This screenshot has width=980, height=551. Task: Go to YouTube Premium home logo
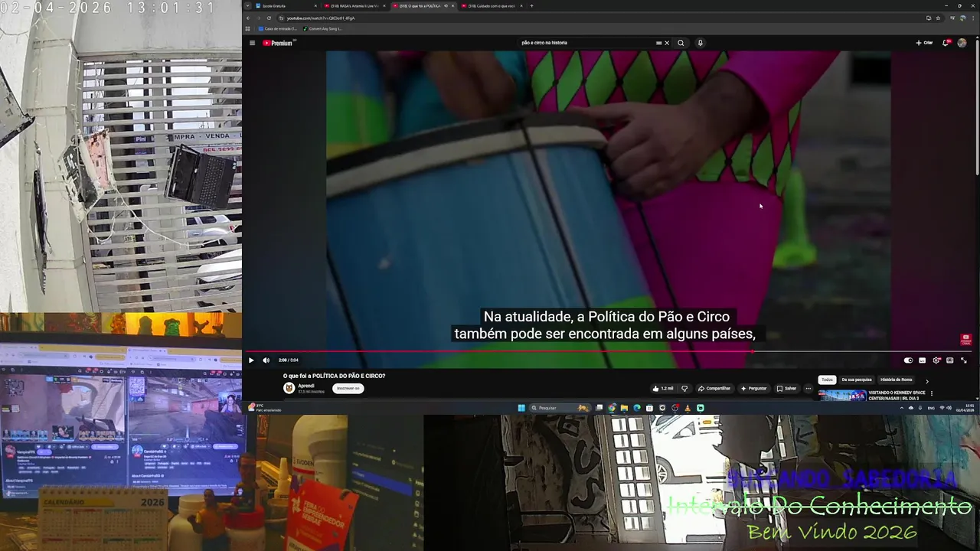pos(278,43)
